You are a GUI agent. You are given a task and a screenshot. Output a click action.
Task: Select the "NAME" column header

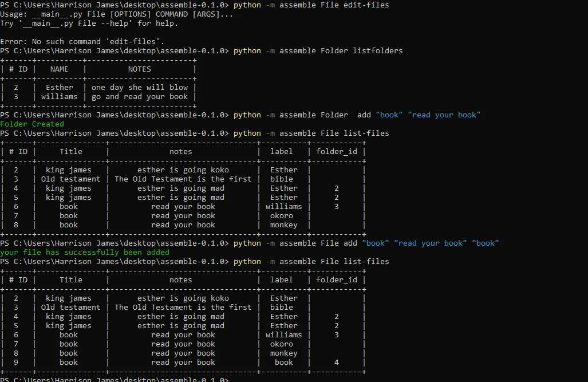pyautogui.click(x=59, y=69)
